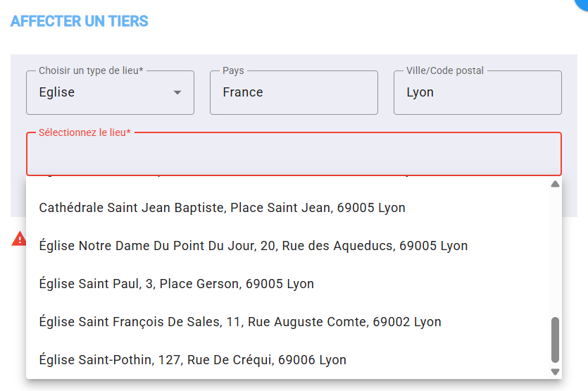This screenshot has width=588, height=391.
Task: Expand the 'Choisir un type de lieu' dropdown arrow
Action: point(177,92)
